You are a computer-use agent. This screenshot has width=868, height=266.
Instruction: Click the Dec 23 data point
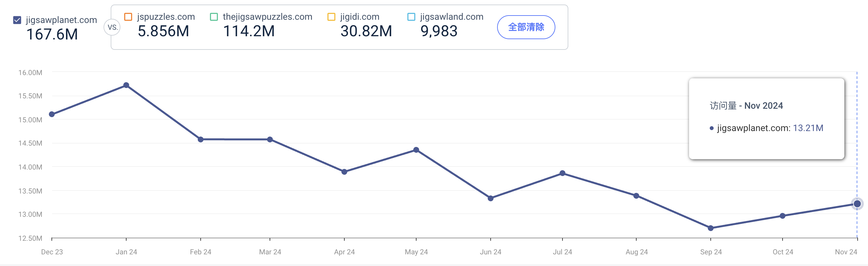pos(52,115)
